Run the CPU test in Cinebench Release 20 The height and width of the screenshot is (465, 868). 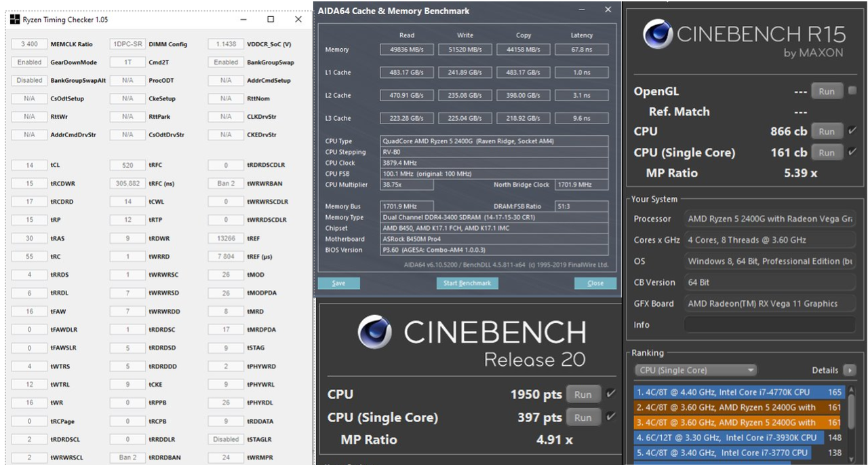tap(583, 394)
